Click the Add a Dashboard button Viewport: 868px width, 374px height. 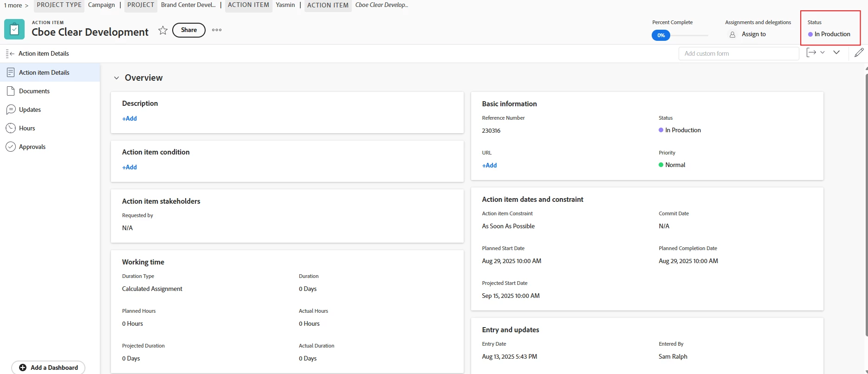pos(48,368)
